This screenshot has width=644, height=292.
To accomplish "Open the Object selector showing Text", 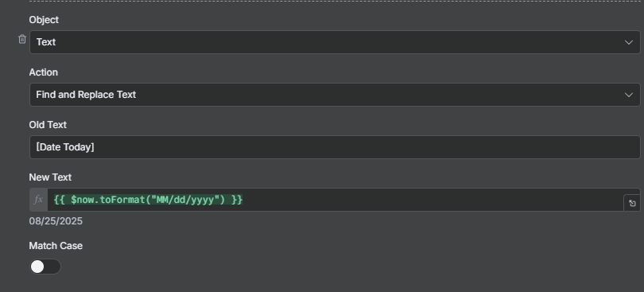I will pyautogui.click(x=335, y=42).
